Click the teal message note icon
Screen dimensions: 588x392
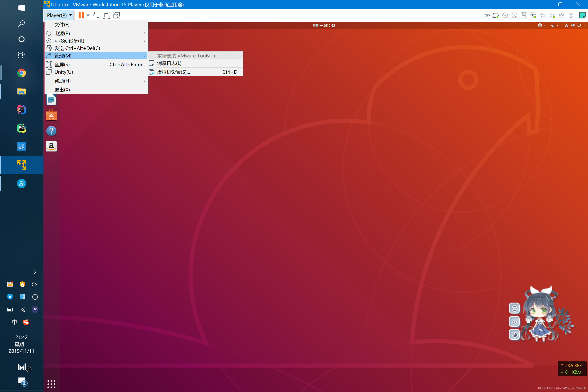coord(583,15)
